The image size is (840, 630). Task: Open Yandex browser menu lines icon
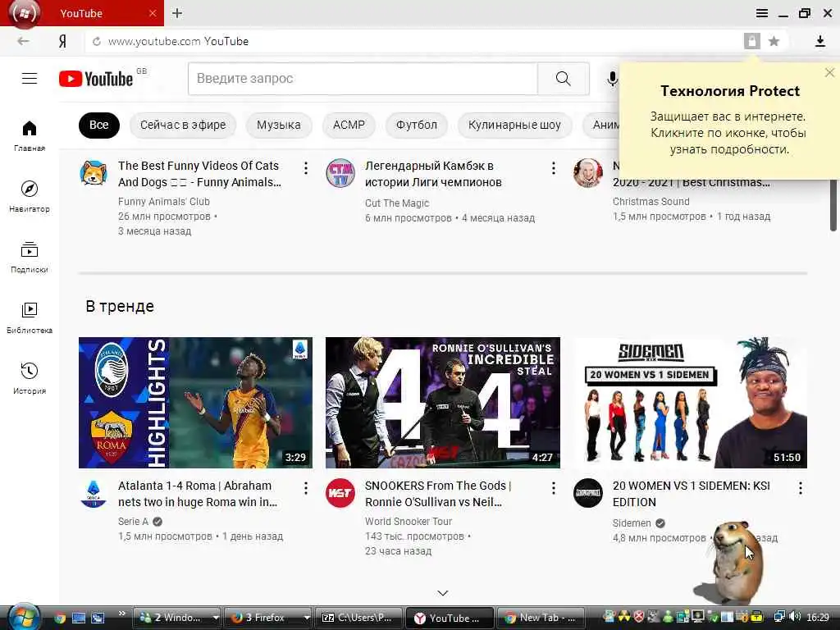click(762, 13)
